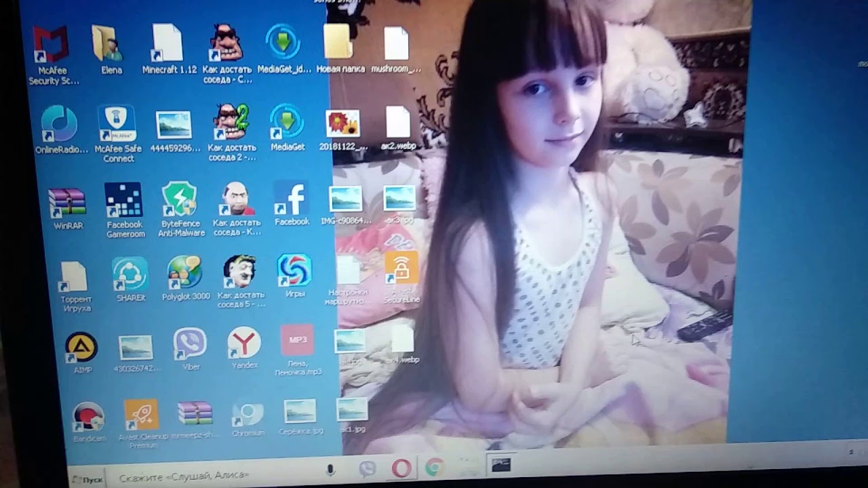
Task: Launch Как достать соседа 2 game
Action: [x=231, y=122]
